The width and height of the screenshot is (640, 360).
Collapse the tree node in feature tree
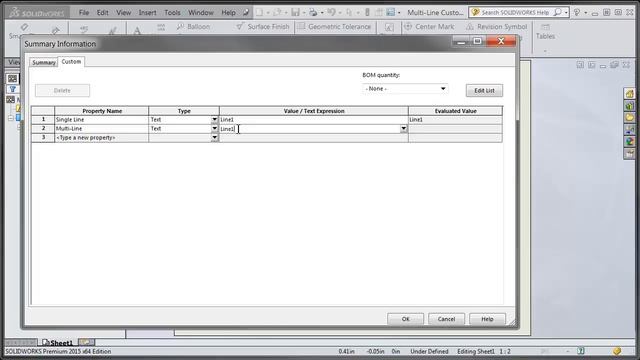click(11, 118)
